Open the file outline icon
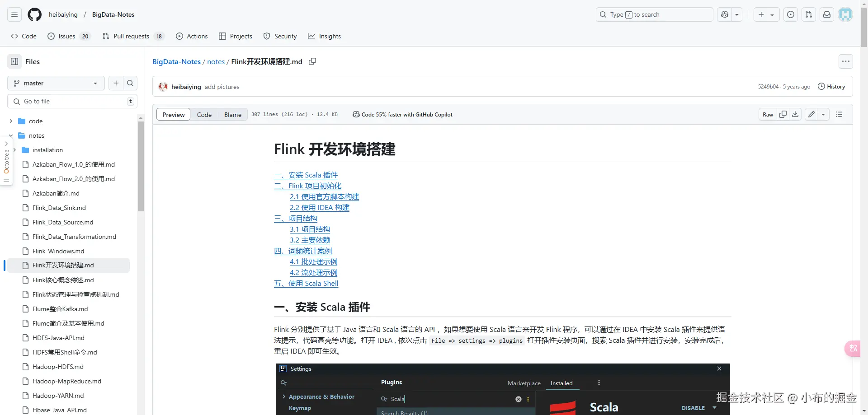Screen dimensions: 868x415 pos(839,114)
